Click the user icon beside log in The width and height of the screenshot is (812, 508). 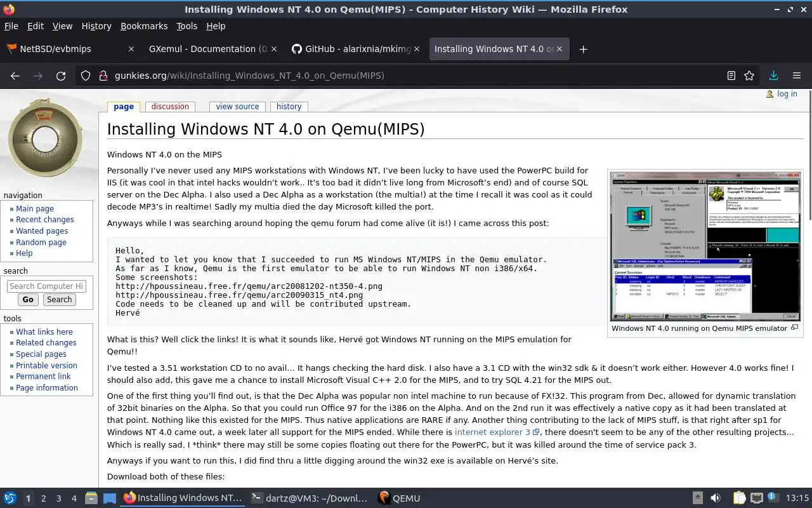point(769,94)
